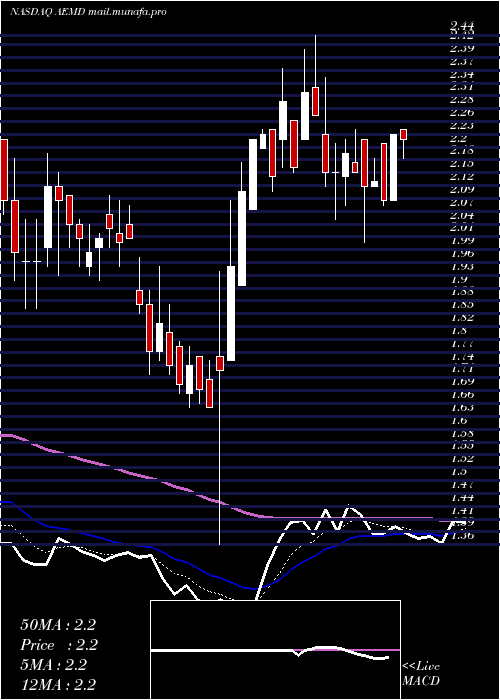The height and width of the screenshot is (700, 500).
Task: Click the 1.58 price axis label
Action: pyautogui.click(x=462, y=433)
